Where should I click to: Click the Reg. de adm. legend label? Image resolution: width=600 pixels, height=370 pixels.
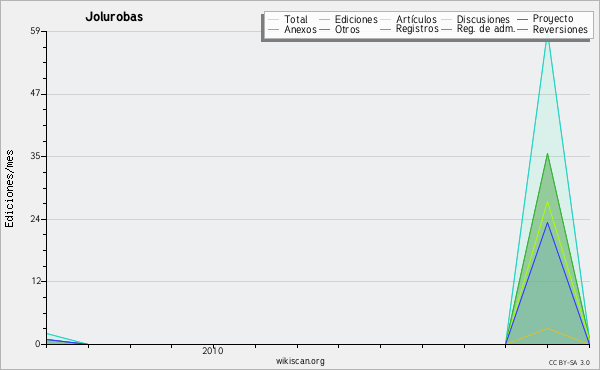(x=486, y=29)
